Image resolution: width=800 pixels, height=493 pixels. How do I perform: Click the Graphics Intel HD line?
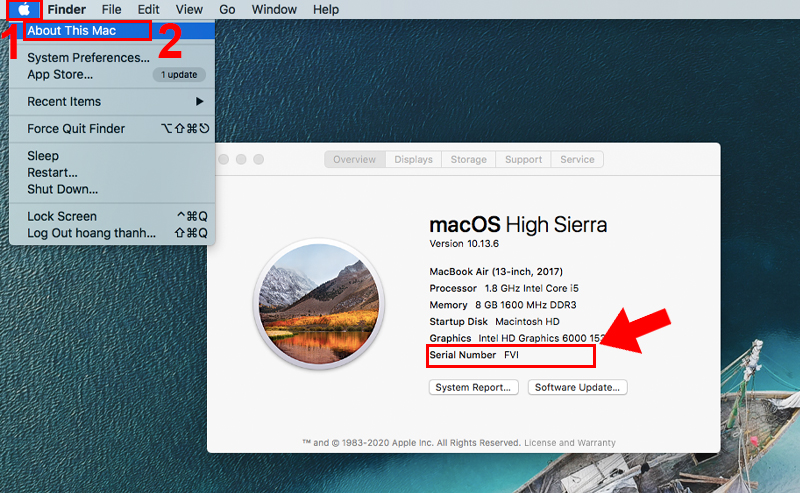[517, 338]
